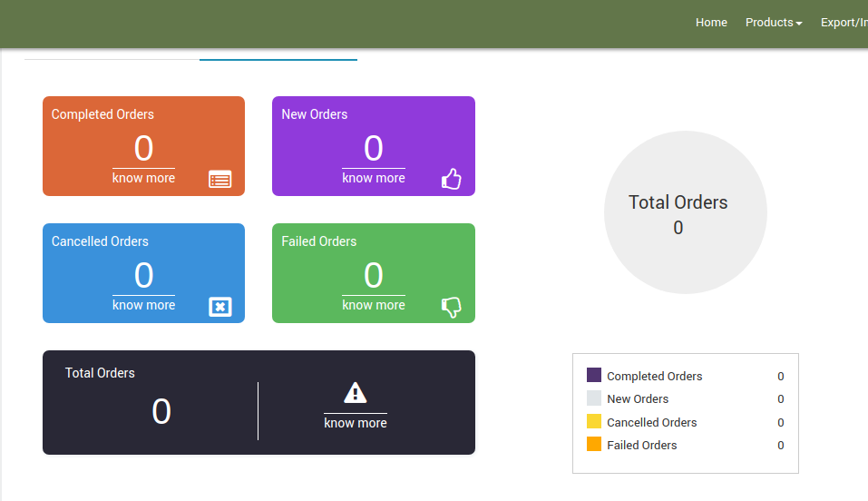The width and height of the screenshot is (868, 501).
Task: Click the Total Orders circular chart
Action: click(685, 212)
